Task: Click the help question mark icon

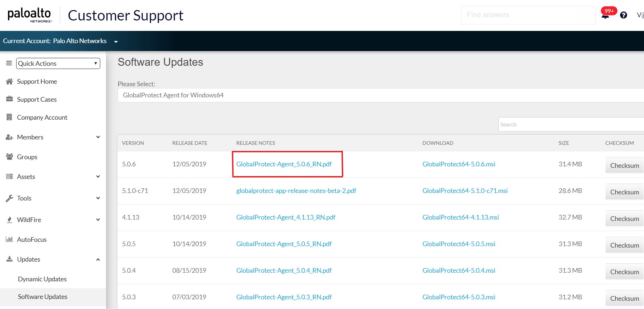Action: click(624, 15)
